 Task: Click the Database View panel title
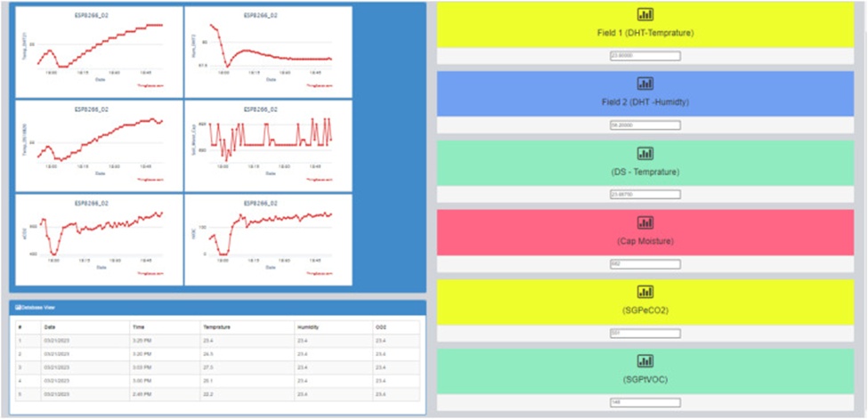click(x=38, y=307)
